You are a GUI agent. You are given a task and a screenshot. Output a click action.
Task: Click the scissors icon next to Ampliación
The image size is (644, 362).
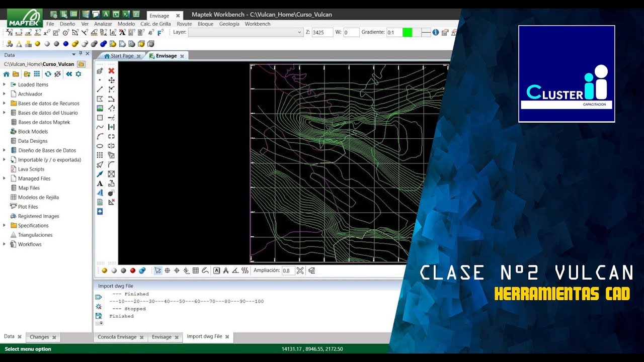click(300, 270)
